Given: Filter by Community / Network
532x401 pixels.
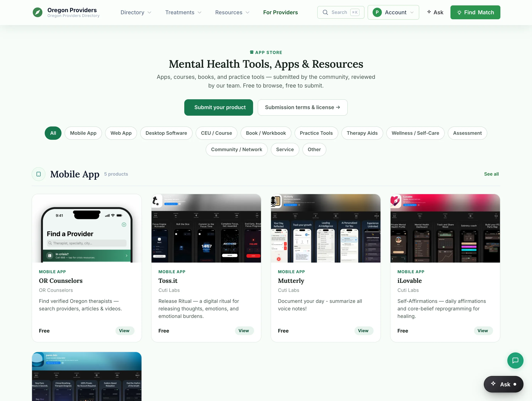Looking at the screenshot, I should (x=237, y=149).
